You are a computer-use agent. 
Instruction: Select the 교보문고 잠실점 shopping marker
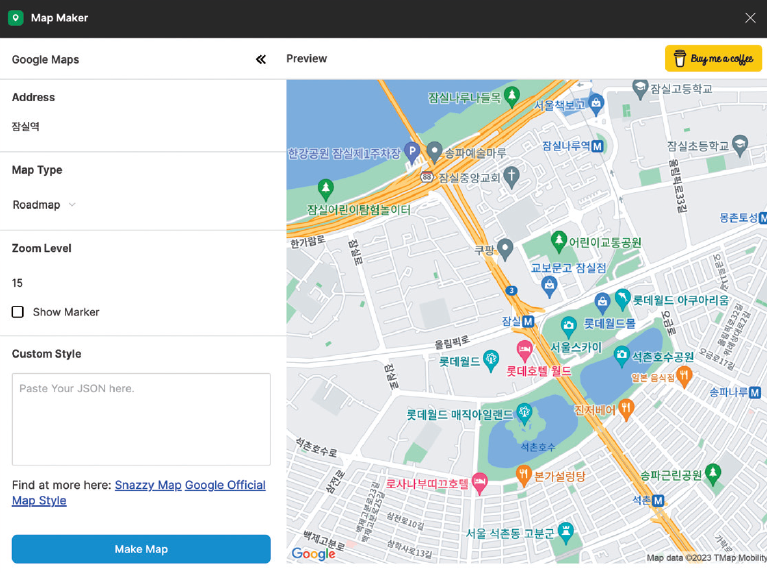pyautogui.click(x=549, y=286)
